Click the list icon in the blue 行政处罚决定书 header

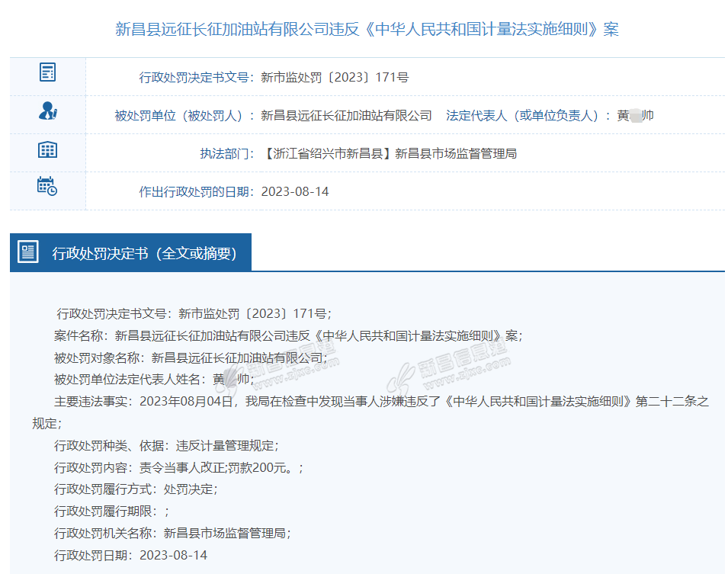28,252
